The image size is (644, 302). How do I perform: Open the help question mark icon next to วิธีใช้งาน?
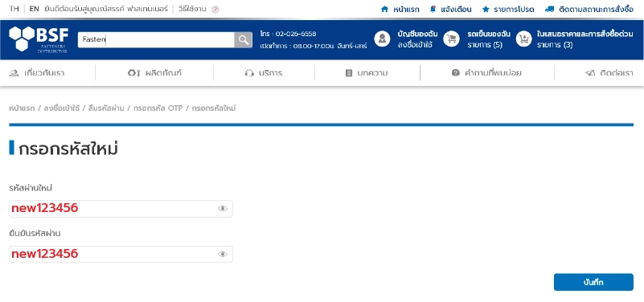(215, 10)
